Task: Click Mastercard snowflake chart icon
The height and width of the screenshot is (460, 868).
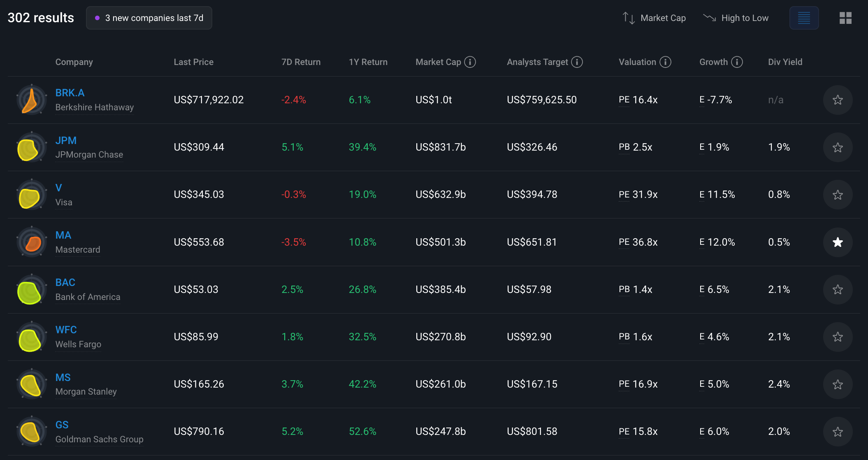Action: coord(31,242)
